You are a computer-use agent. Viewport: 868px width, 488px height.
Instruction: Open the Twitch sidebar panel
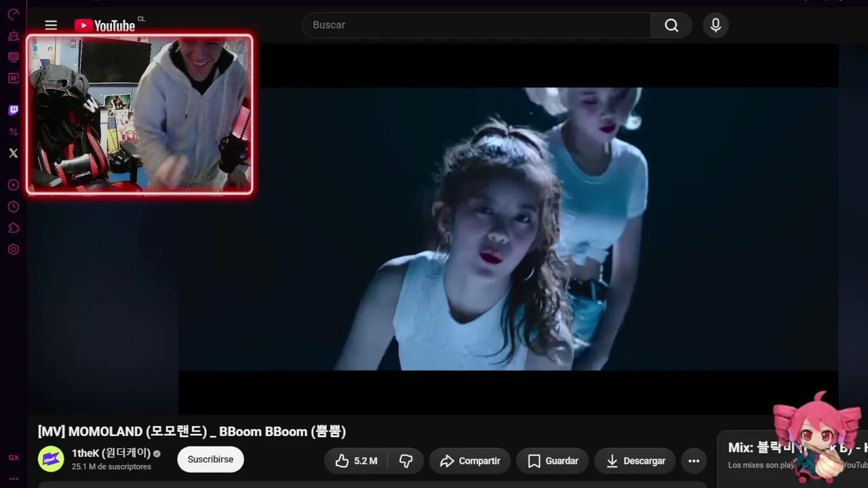point(13,110)
